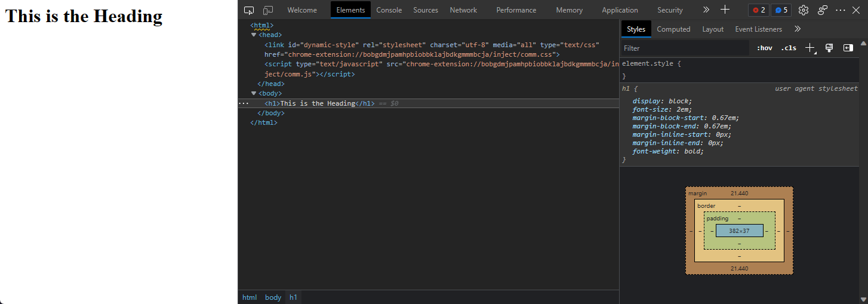This screenshot has width=868, height=304.
Task: Open the Performance tab
Action: pos(516,10)
